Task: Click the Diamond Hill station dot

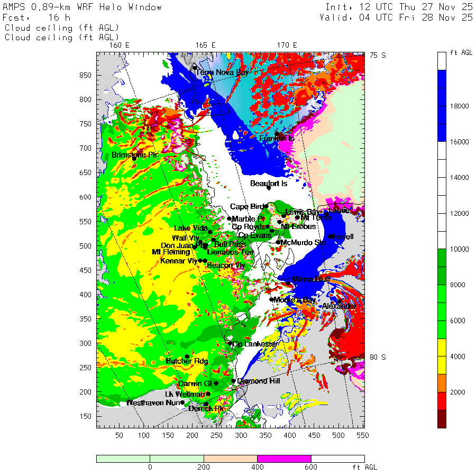Action: (233, 381)
